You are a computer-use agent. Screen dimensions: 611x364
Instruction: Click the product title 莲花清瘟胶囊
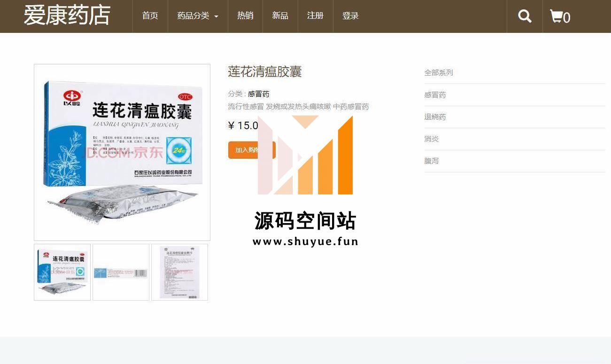pyautogui.click(x=265, y=72)
